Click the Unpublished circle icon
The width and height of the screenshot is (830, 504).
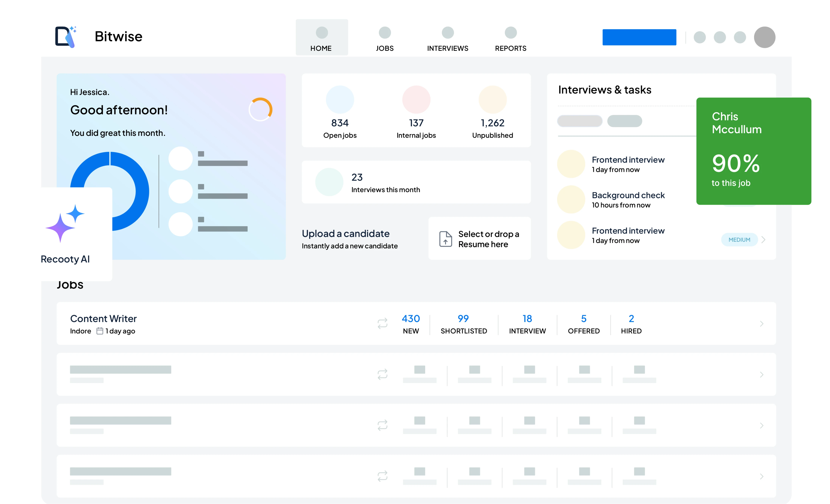(493, 100)
